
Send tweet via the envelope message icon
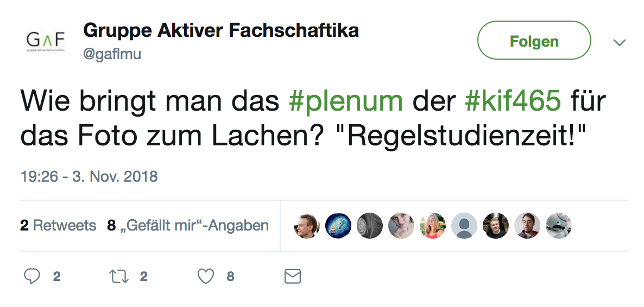coord(293,277)
